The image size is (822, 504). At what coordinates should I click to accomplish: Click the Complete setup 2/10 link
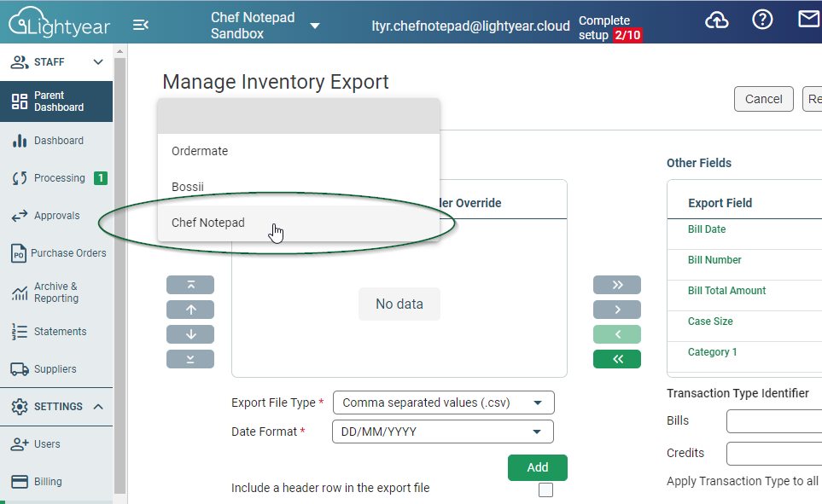click(610, 28)
